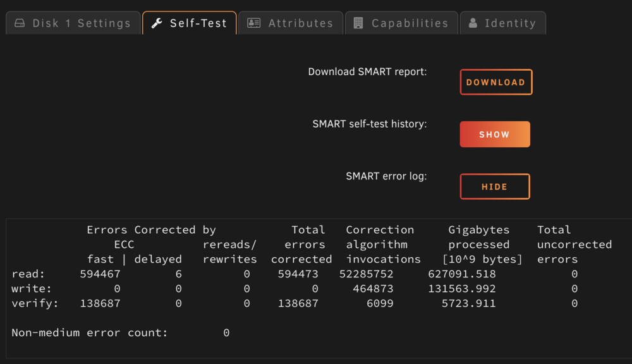Click the 'Total errors corrected' column header
Image resolution: width=632 pixels, height=364 pixels.
click(301, 245)
